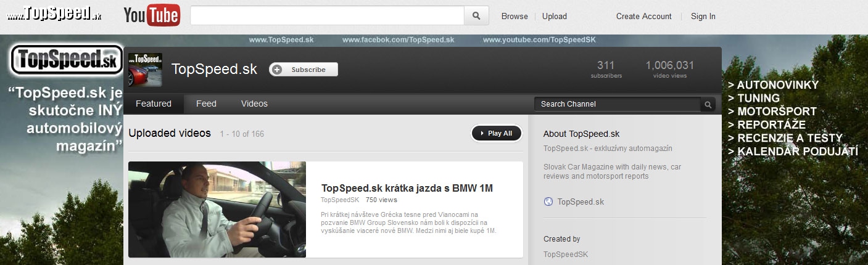Click Sign In

click(x=703, y=17)
